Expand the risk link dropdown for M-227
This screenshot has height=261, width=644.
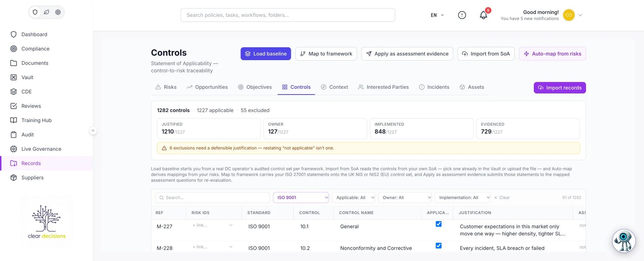coord(231,225)
